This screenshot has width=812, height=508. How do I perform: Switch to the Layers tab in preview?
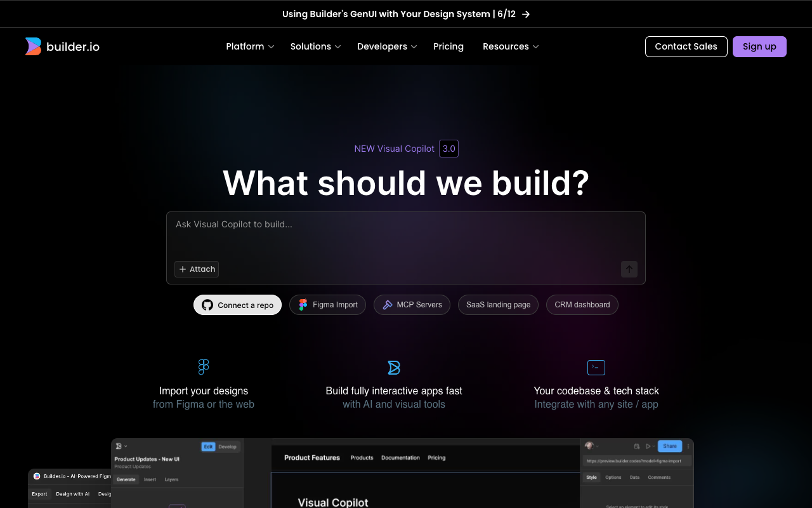coord(171,479)
